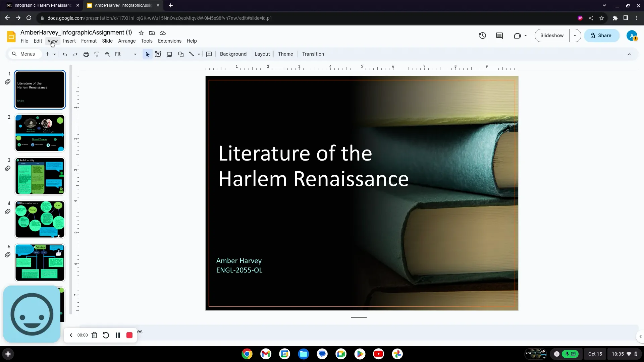Screen dimensions: 644x362
Task: Switch to the Infographic Harlem Renaissance tab
Action: [x=42, y=5]
